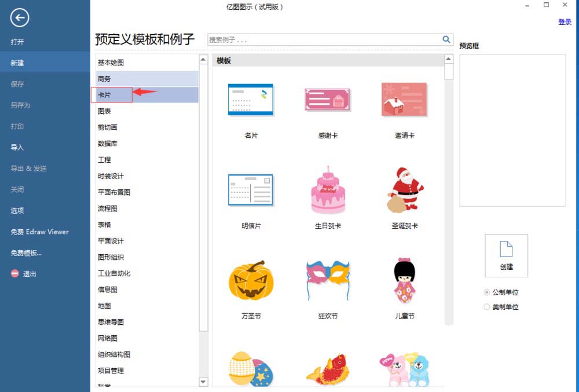Click the red 退出 exit icon

pos(15,274)
